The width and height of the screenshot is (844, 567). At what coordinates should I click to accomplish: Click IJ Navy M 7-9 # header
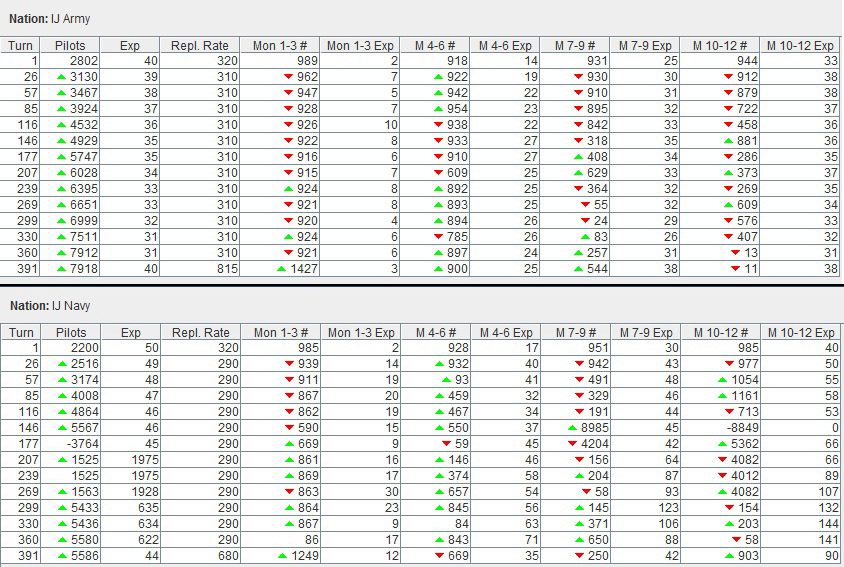coord(576,332)
